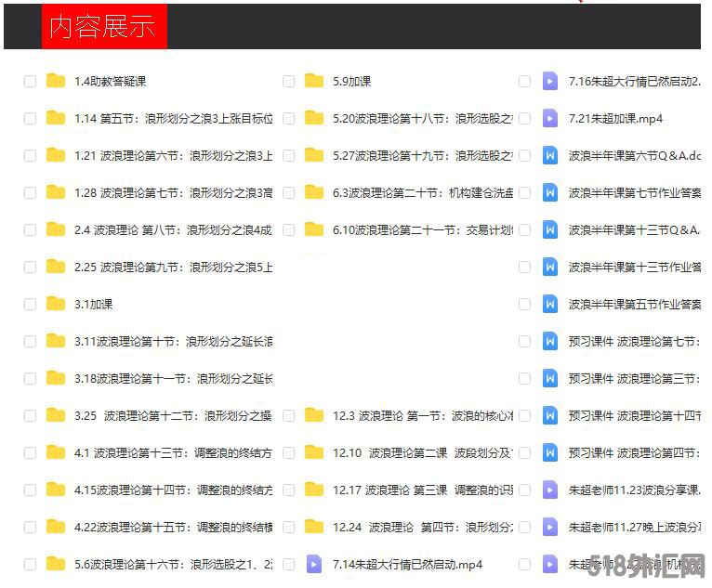Tick checkbox for 3.1加课

tap(30, 305)
